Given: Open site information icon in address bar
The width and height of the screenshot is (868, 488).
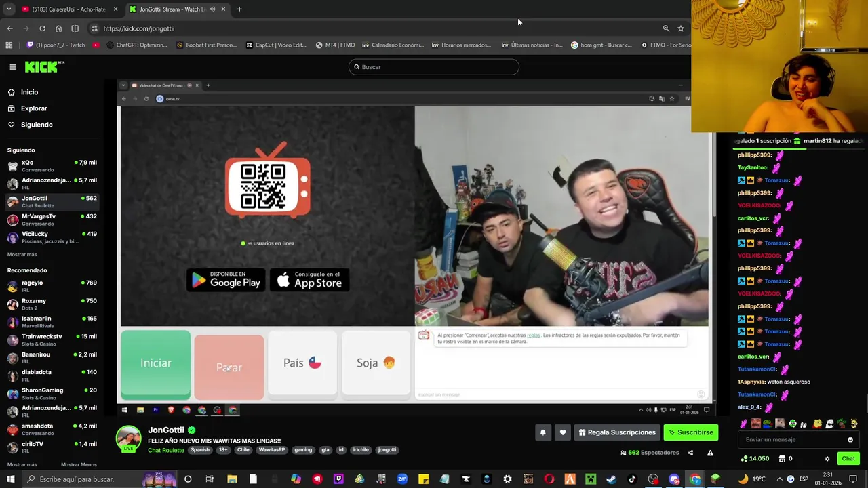Looking at the screenshot, I should (94, 28).
